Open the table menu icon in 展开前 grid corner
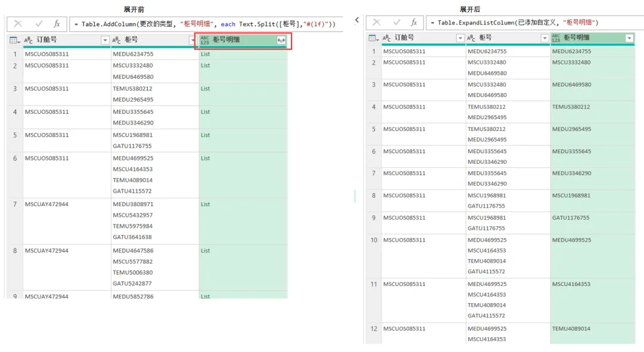 [x=15, y=41]
